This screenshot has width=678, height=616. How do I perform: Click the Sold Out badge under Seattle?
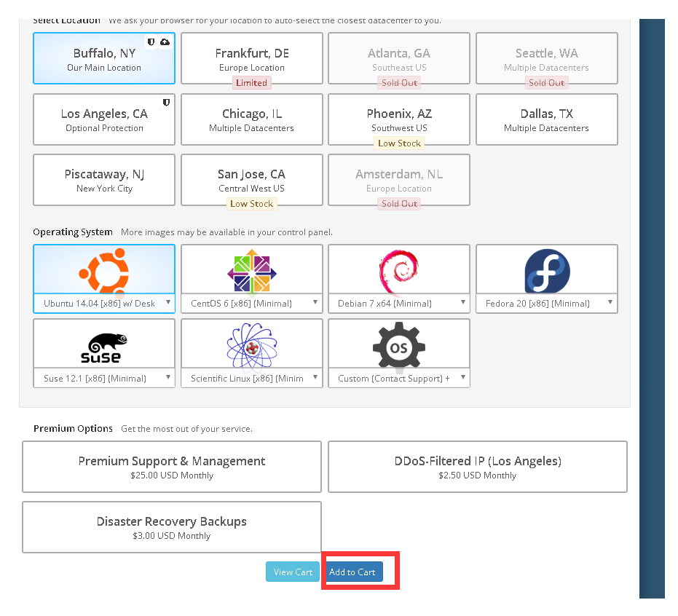pos(546,82)
